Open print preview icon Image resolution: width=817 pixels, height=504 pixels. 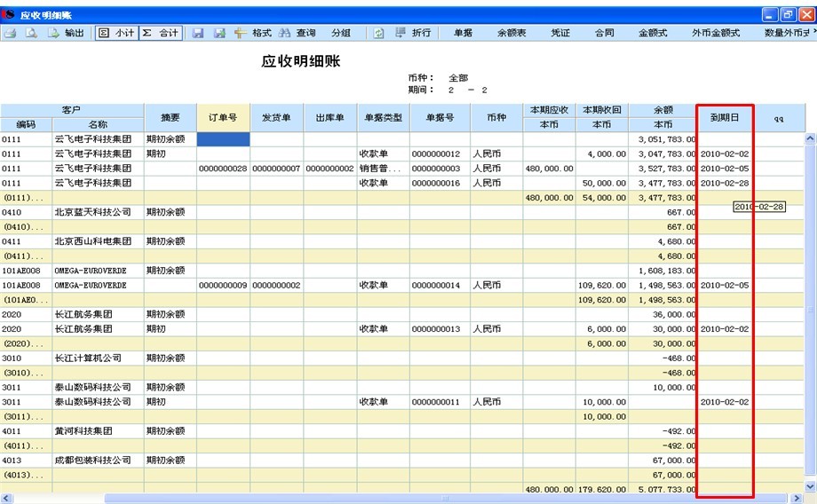pyautogui.click(x=32, y=34)
